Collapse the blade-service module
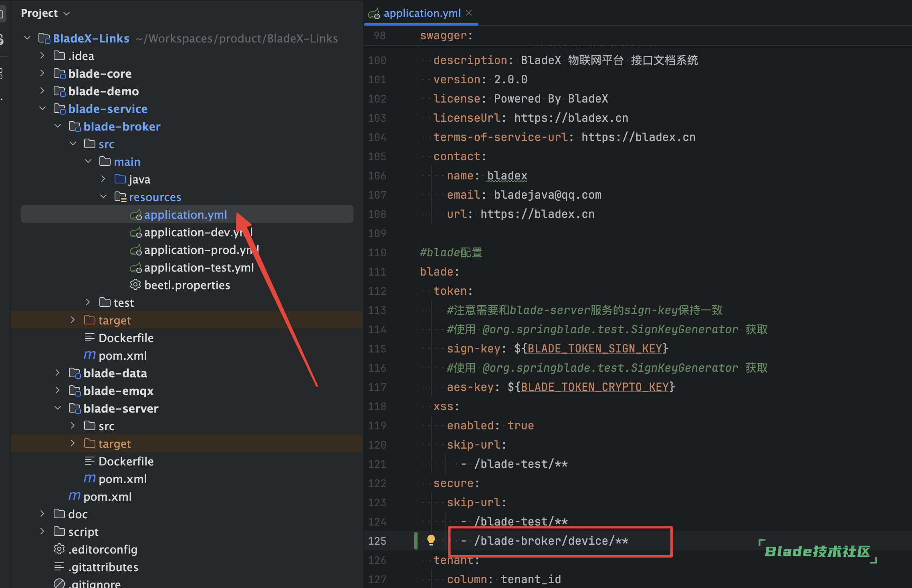 coord(42,109)
